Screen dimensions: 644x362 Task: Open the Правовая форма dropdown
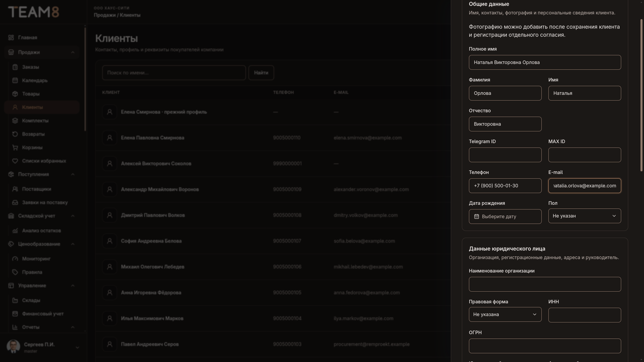[505, 315]
